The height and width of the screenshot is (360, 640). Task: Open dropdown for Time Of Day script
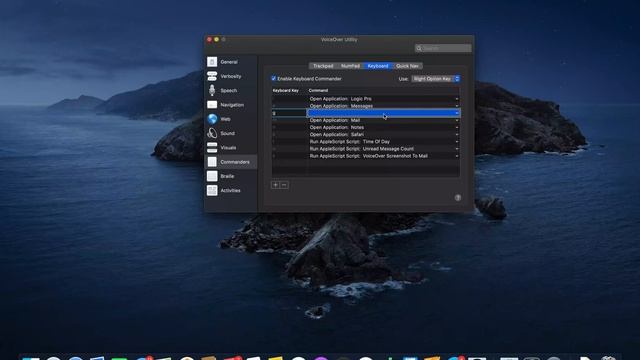(x=457, y=142)
